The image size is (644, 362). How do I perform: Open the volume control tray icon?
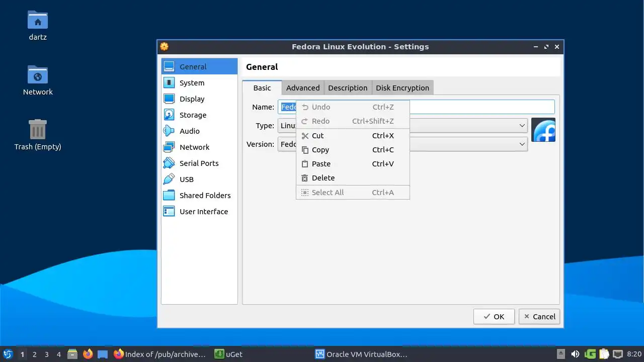click(575, 354)
